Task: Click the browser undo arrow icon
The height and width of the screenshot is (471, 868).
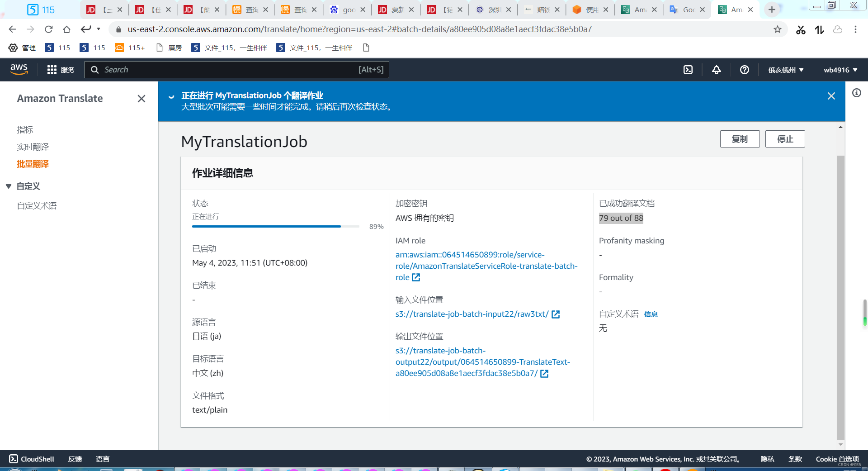Action: (86, 29)
